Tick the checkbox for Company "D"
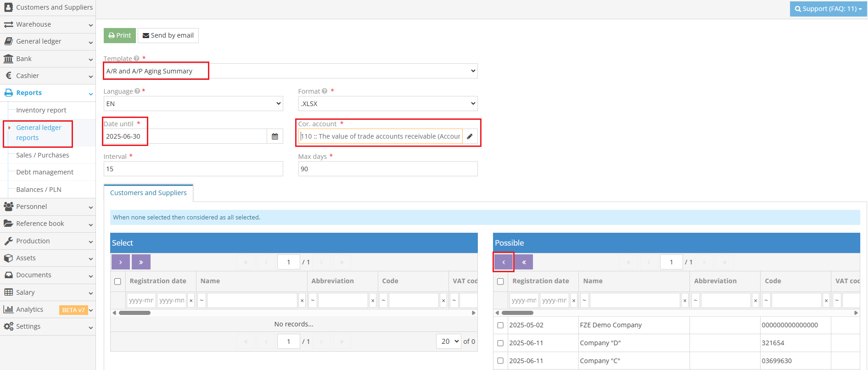The height and width of the screenshot is (370, 868). pos(500,343)
